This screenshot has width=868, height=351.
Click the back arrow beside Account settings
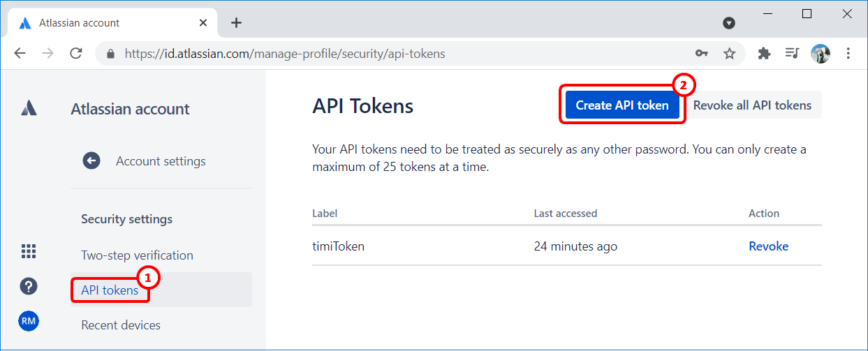[91, 161]
